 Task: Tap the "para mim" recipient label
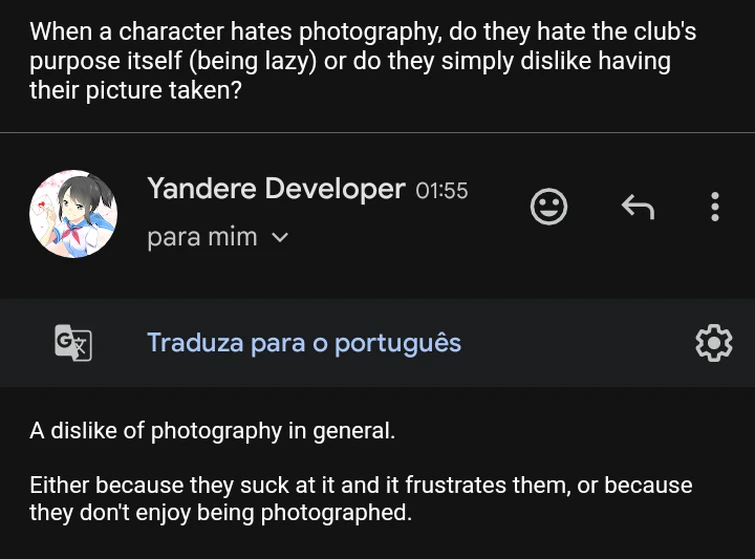[x=202, y=238]
